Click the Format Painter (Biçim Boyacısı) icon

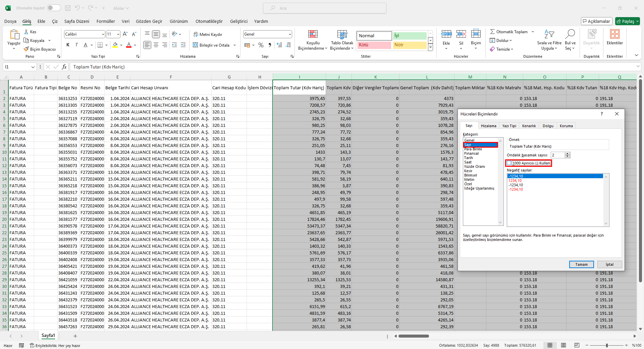point(26,49)
